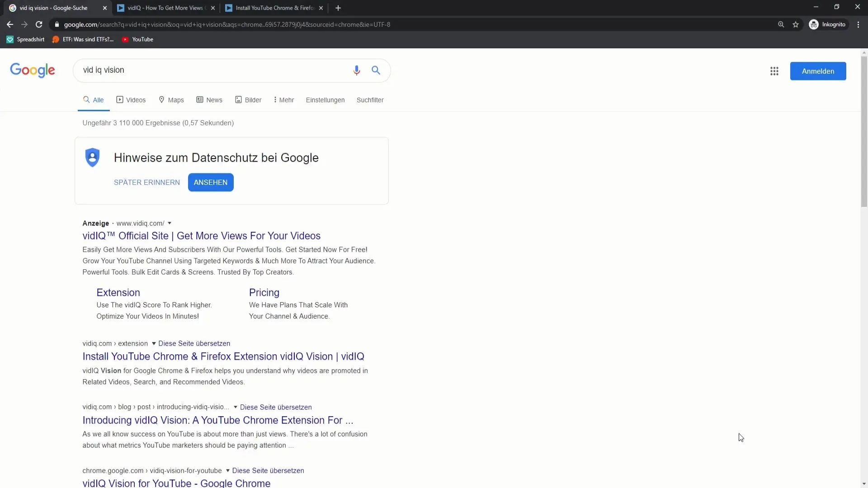Click the Ungefähr 3 110 000 Ergebnisse text
Image resolution: width=868 pixels, height=488 pixels.
pos(158,123)
